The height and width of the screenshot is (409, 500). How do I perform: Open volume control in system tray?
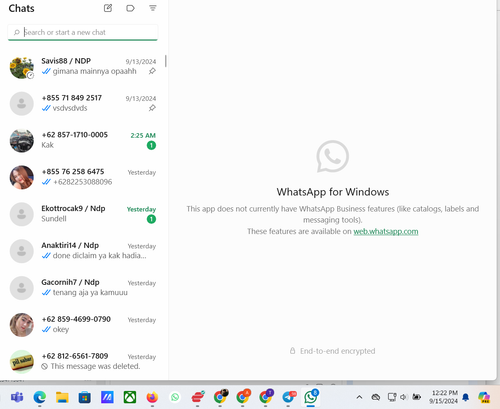(404, 397)
